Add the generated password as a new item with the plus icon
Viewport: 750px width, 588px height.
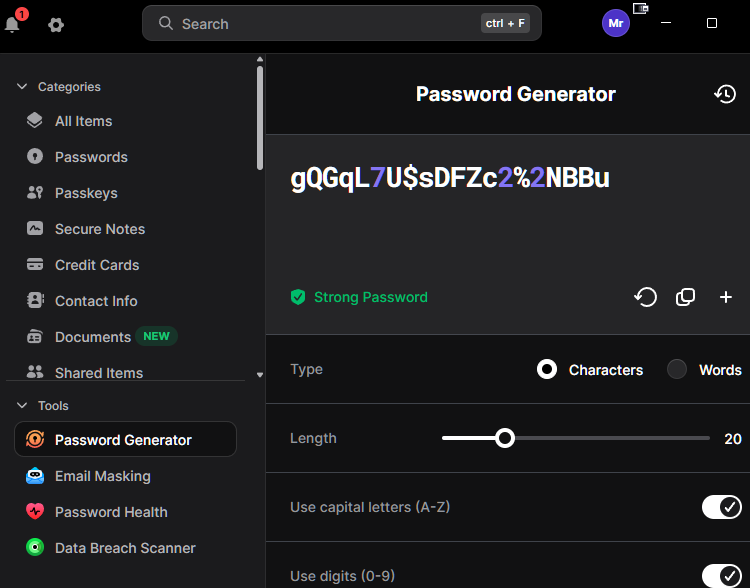pos(726,297)
